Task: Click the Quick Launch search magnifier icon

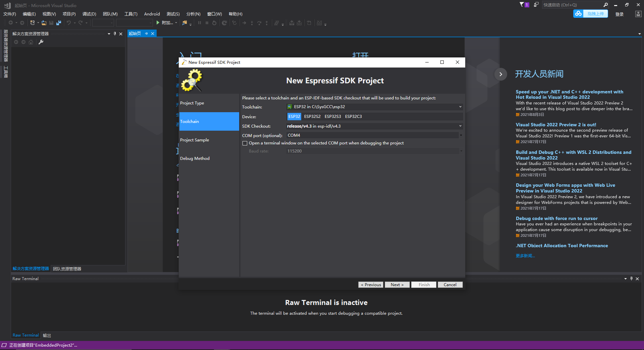Action: click(605, 5)
